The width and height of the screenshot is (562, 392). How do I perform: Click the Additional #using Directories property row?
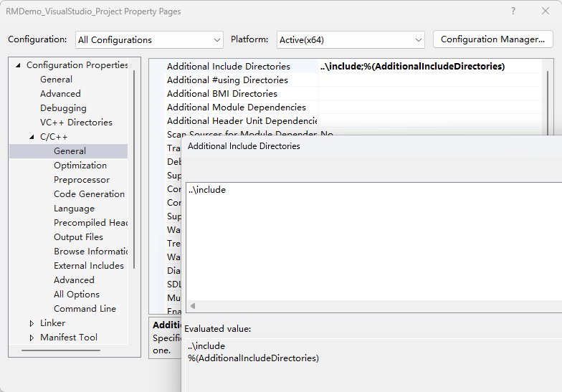tap(227, 80)
